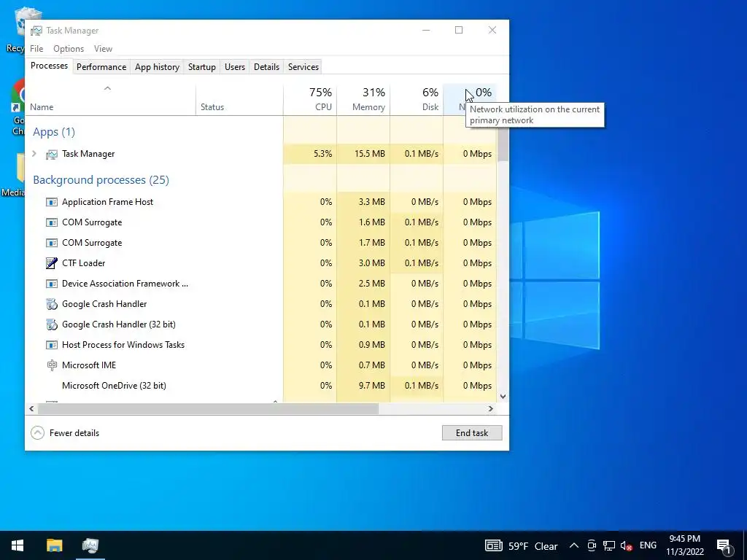This screenshot has width=747, height=560.
Task: Click the vertical scroll down arrow
Action: pos(503,396)
